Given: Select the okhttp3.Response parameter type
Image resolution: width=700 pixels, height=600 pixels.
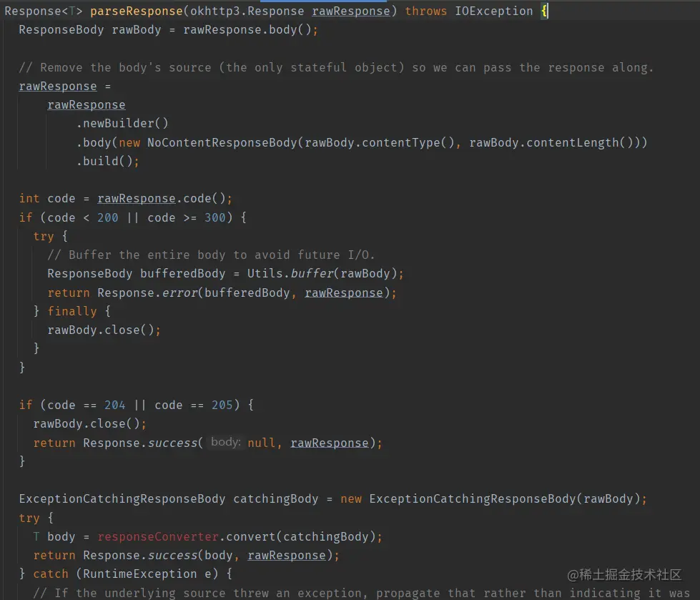Looking at the screenshot, I should click(x=247, y=11).
